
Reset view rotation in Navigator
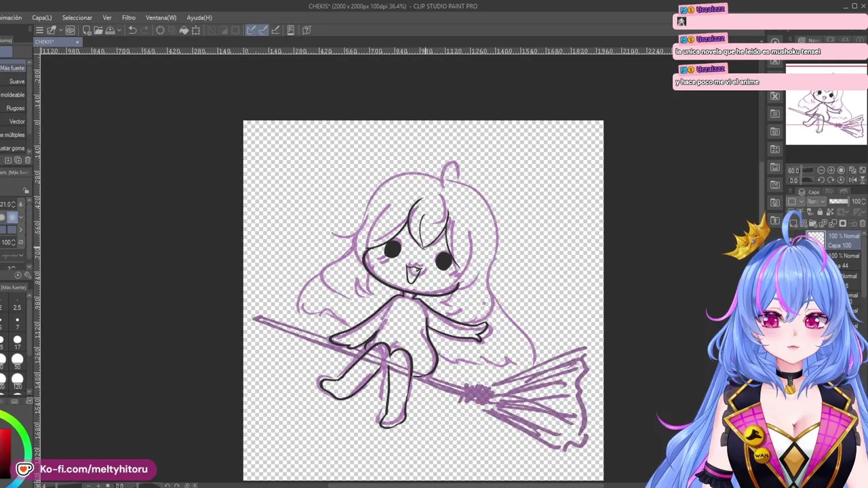tap(841, 180)
